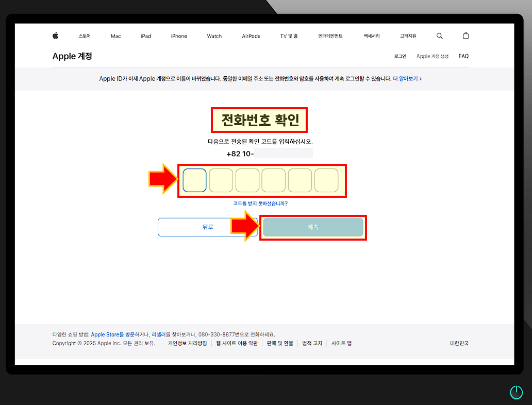This screenshot has width=532, height=405.
Task: Select the iPhone menu item
Action: point(178,36)
